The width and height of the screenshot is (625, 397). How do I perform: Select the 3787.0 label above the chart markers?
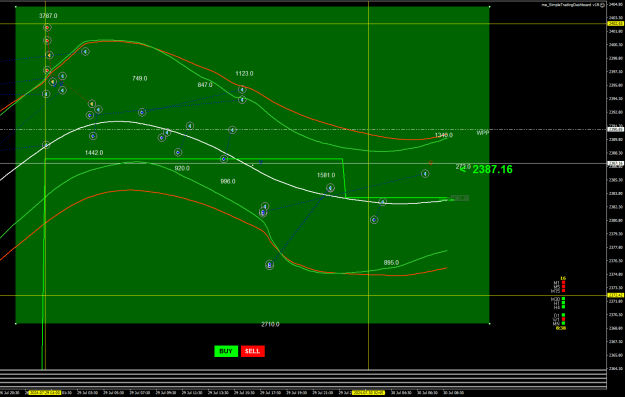click(48, 16)
